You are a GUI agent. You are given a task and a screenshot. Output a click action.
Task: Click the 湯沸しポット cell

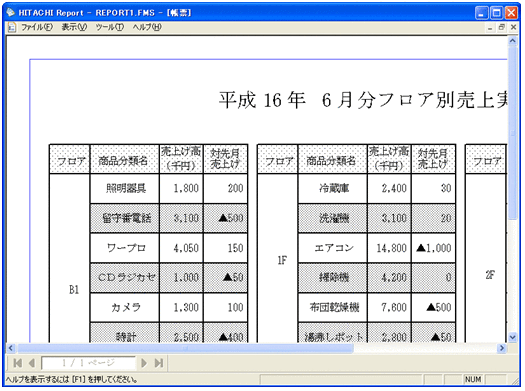pyautogui.click(x=333, y=333)
